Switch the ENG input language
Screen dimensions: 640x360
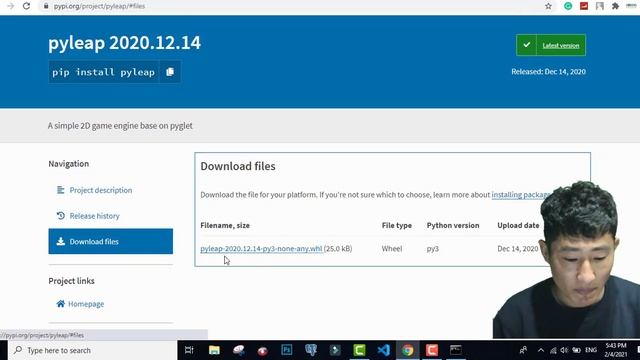coord(591,350)
